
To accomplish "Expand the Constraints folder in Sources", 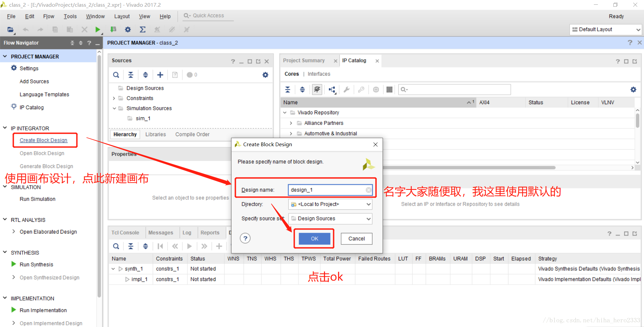I will (114, 98).
